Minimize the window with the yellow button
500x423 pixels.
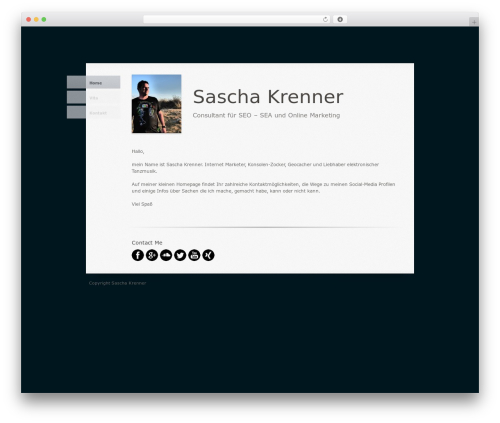[36, 19]
